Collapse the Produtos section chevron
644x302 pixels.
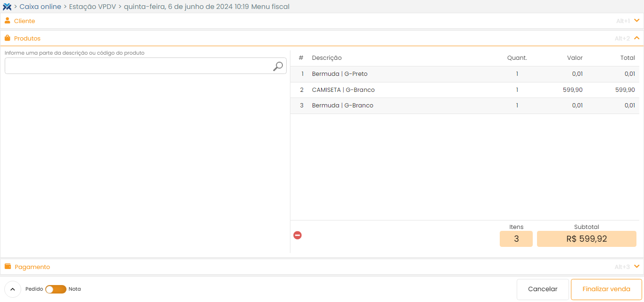click(x=636, y=38)
